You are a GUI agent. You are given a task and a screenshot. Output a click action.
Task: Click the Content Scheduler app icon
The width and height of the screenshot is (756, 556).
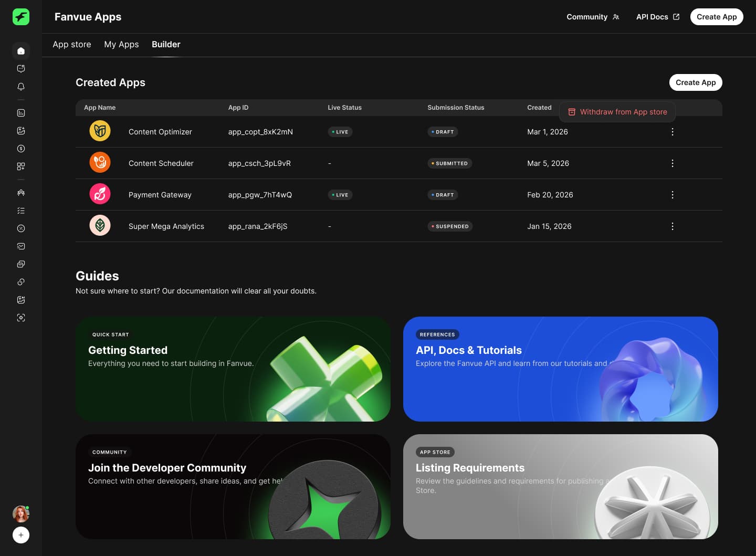pos(100,162)
